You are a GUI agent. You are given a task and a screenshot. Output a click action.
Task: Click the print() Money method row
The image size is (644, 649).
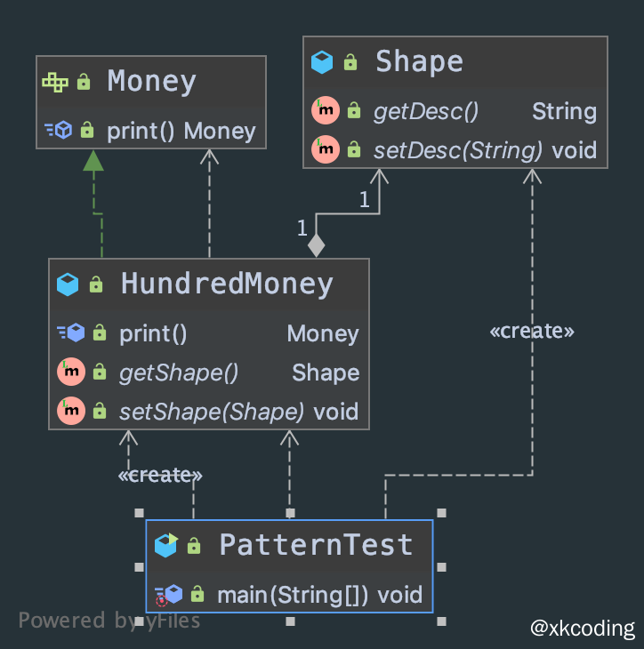tap(181, 132)
